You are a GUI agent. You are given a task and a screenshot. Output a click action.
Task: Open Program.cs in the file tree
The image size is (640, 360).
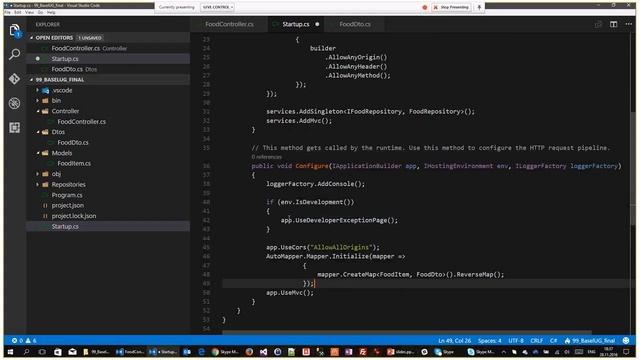coord(67,195)
